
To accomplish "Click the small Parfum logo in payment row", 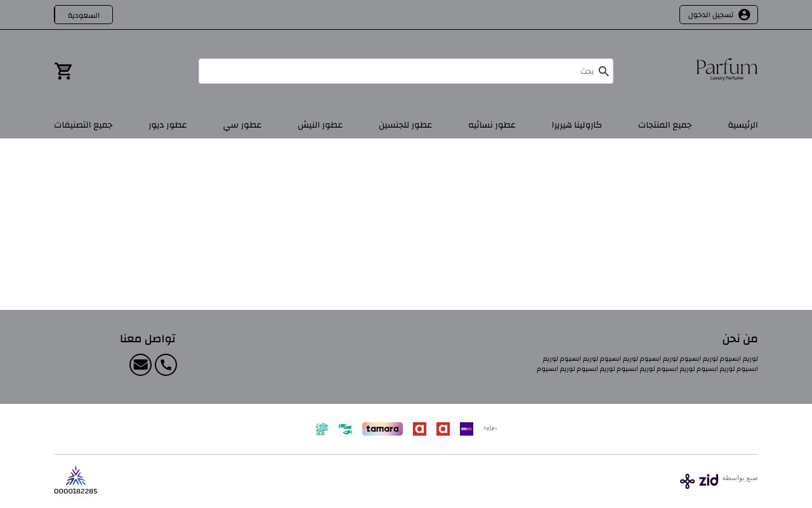I will tap(490, 429).
